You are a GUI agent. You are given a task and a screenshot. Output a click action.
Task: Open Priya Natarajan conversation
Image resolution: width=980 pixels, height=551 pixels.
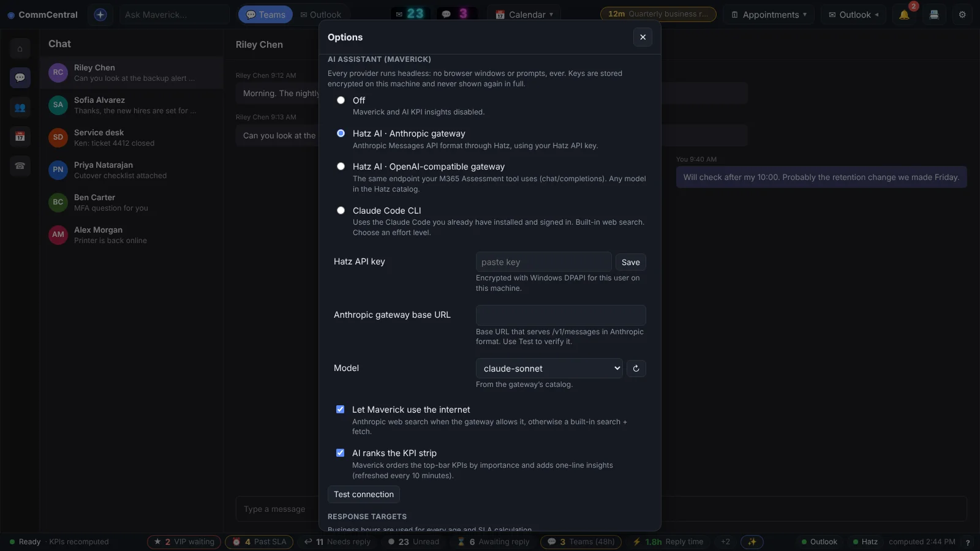click(132, 170)
